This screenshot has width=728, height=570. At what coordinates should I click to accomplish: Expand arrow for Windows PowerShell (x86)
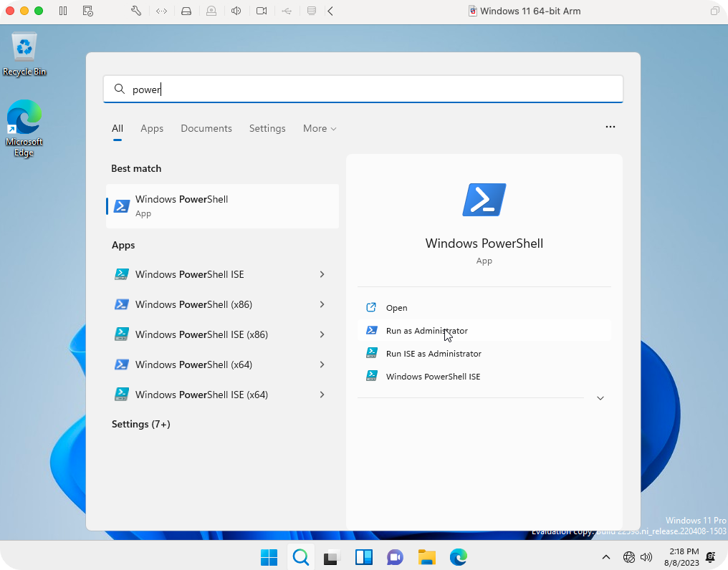322,304
